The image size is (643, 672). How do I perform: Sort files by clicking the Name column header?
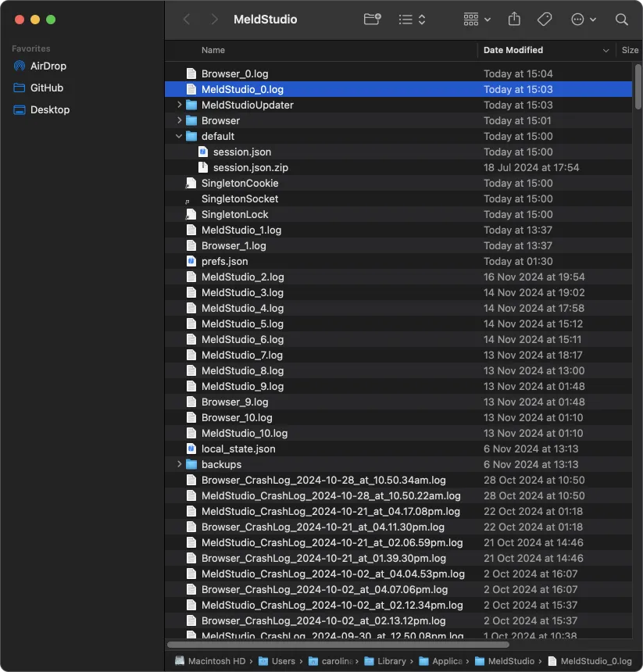213,50
